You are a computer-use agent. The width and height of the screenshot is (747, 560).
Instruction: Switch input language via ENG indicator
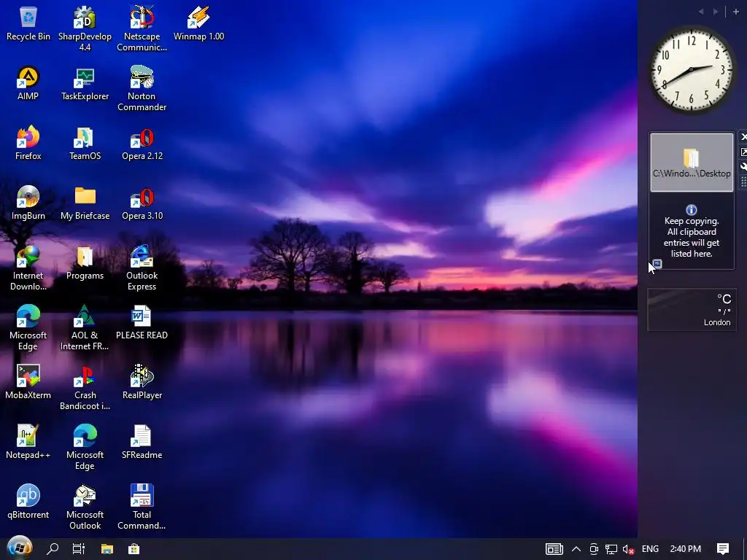coord(650,549)
